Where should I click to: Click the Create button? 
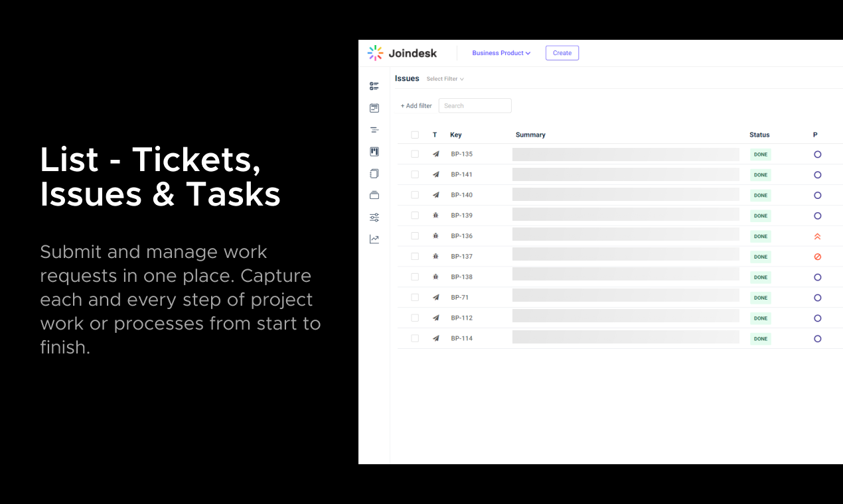point(562,52)
